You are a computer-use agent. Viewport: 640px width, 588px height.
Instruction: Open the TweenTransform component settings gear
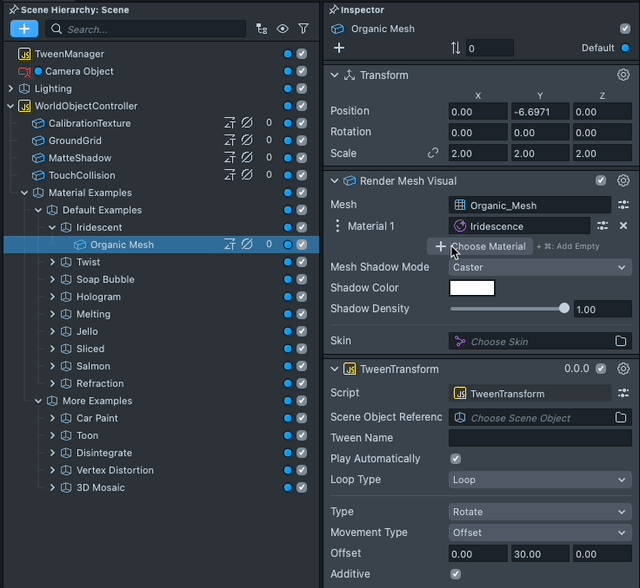(623, 369)
